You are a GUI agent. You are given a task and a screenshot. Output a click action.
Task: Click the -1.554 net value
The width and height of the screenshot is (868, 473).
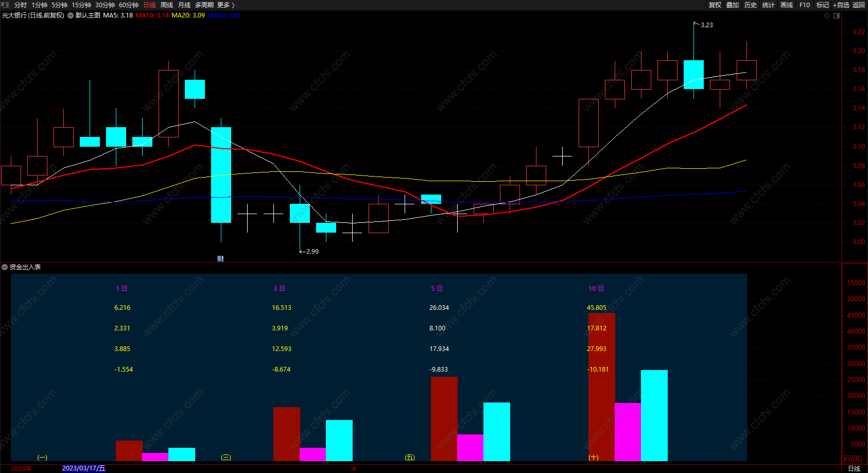coord(124,370)
